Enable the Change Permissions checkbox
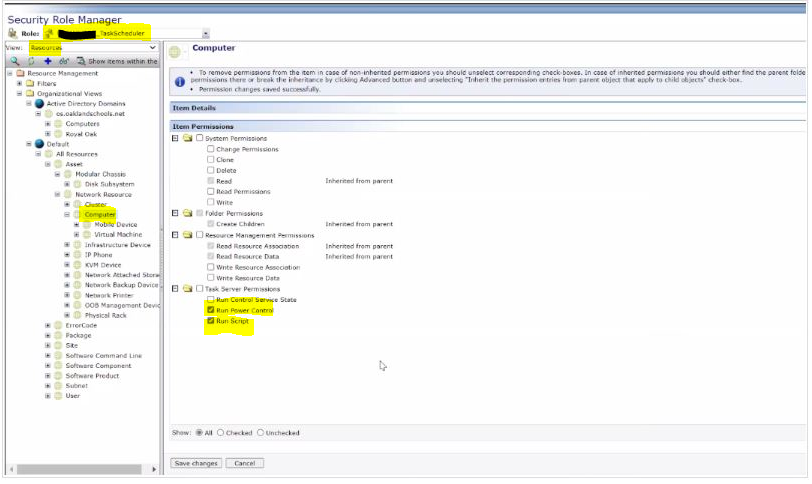812x484 pixels. tap(210, 149)
